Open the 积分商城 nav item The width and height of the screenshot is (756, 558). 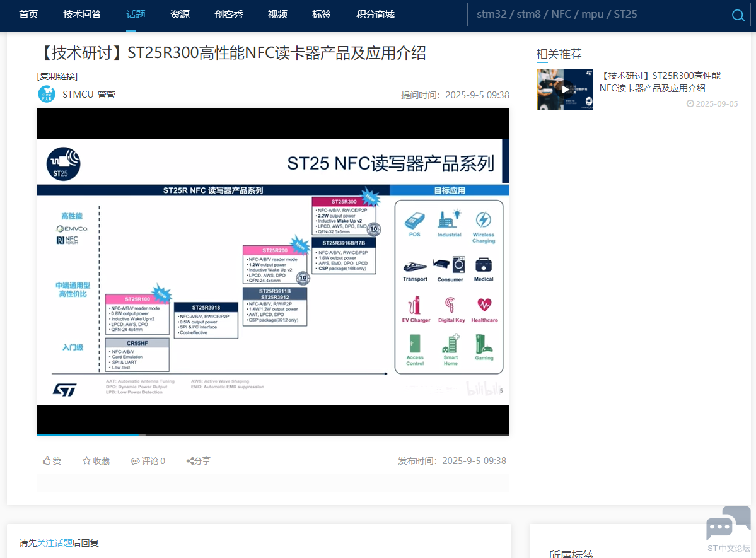(375, 15)
